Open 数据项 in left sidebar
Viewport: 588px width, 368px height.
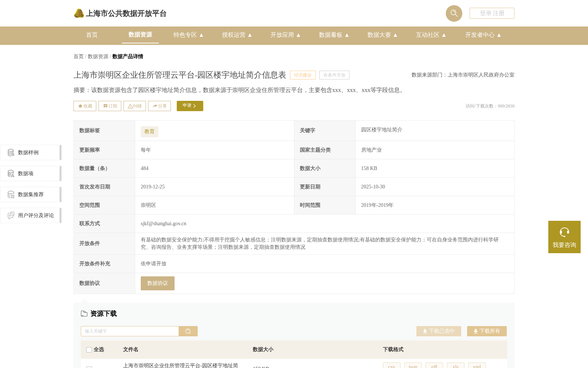pos(31,173)
